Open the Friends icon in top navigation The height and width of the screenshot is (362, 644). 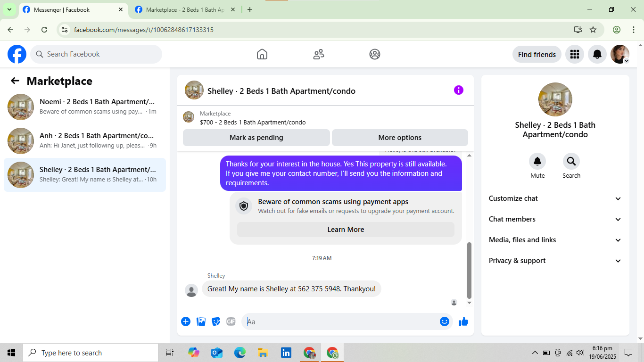tap(319, 54)
